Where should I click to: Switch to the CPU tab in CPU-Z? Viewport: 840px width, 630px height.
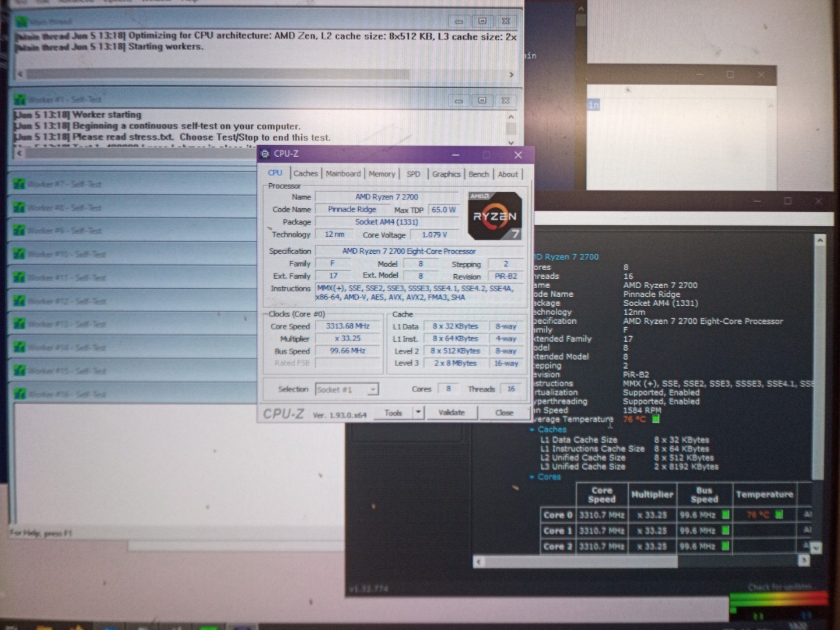tap(275, 173)
